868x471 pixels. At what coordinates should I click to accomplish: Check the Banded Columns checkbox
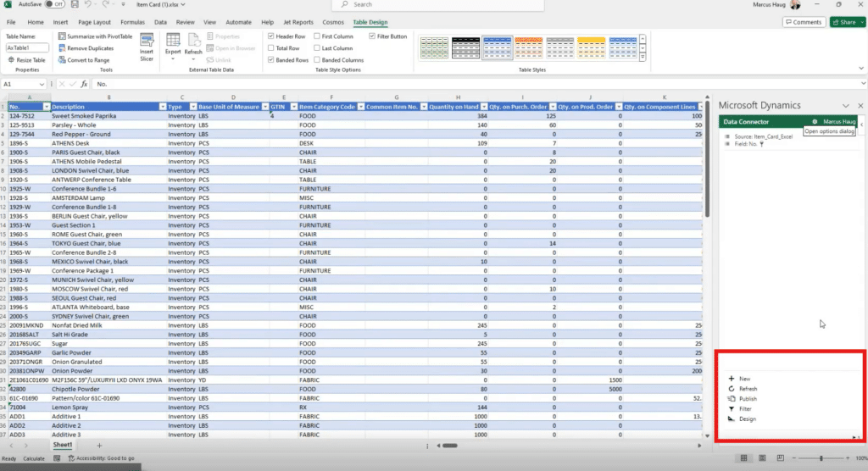(x=317, y=60)
